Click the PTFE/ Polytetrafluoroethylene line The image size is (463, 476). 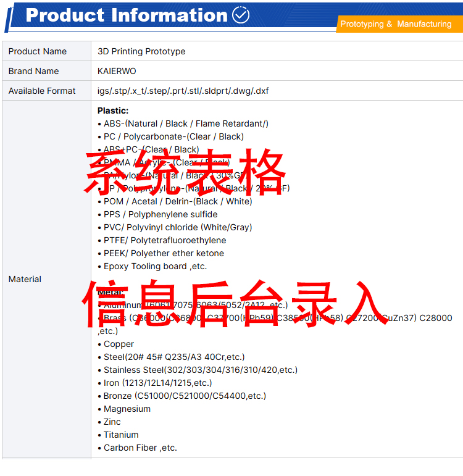click(x=162, y=240)
